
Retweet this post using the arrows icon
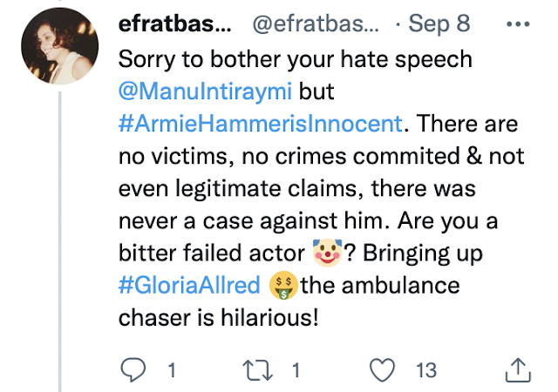tap(260, 369)
